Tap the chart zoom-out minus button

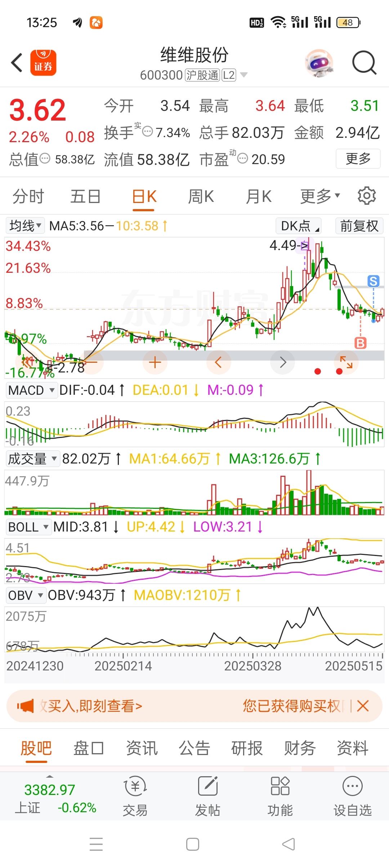click(x=91, y=362)
